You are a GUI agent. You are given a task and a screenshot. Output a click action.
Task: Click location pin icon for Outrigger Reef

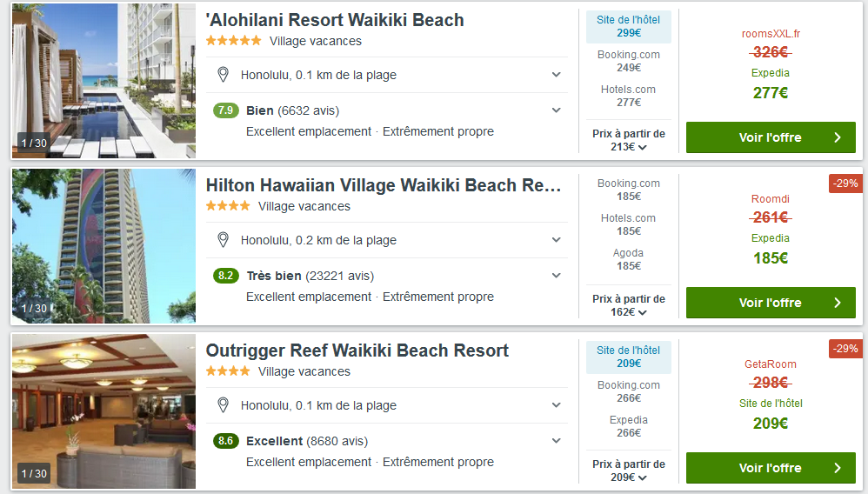(x=223, y=405)
